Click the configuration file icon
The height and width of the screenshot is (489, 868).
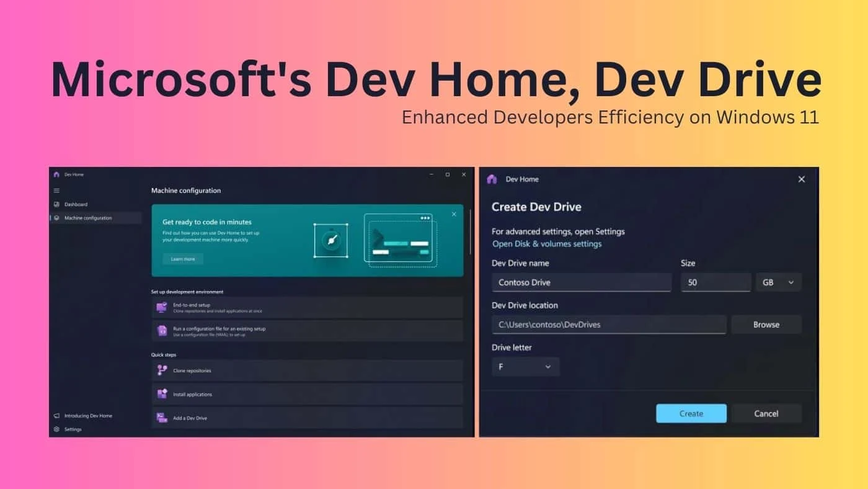coord(162,331)
